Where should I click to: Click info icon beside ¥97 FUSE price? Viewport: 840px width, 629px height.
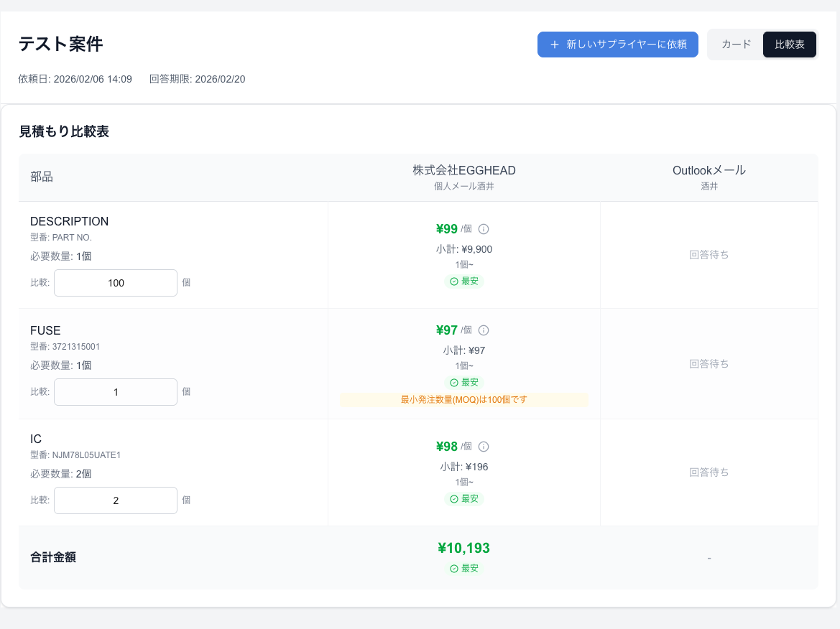pyautogui.click(x=484, y=330)
